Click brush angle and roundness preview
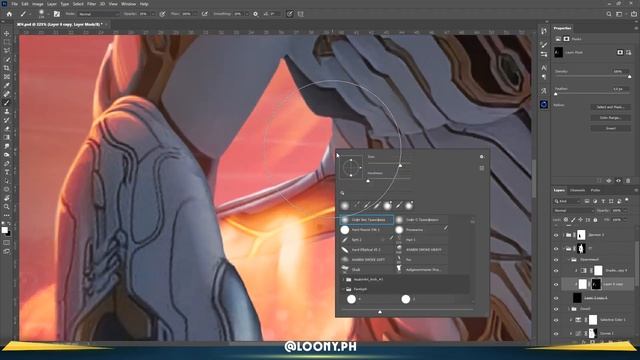Image resolution: width=640 pixels, height=360 pixels. (351, 167)
